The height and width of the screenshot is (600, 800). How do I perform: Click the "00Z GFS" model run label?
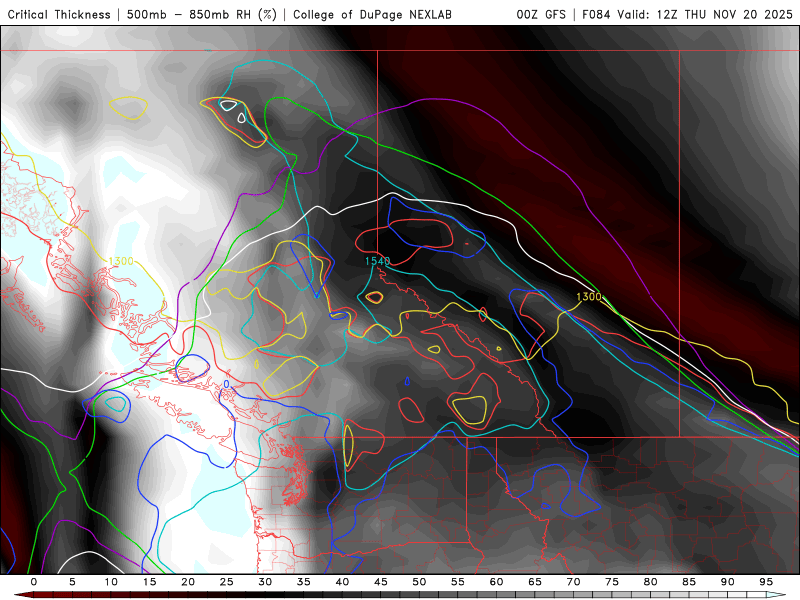[541, 14]
